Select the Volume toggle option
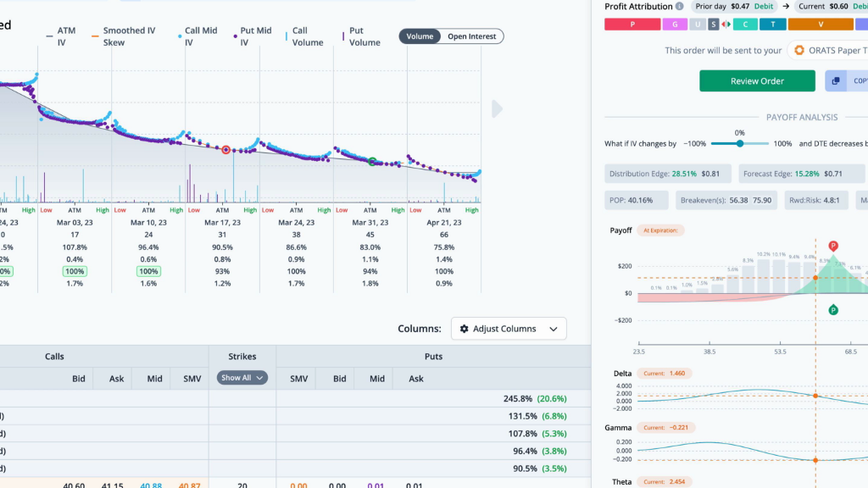 click(420, 36)
